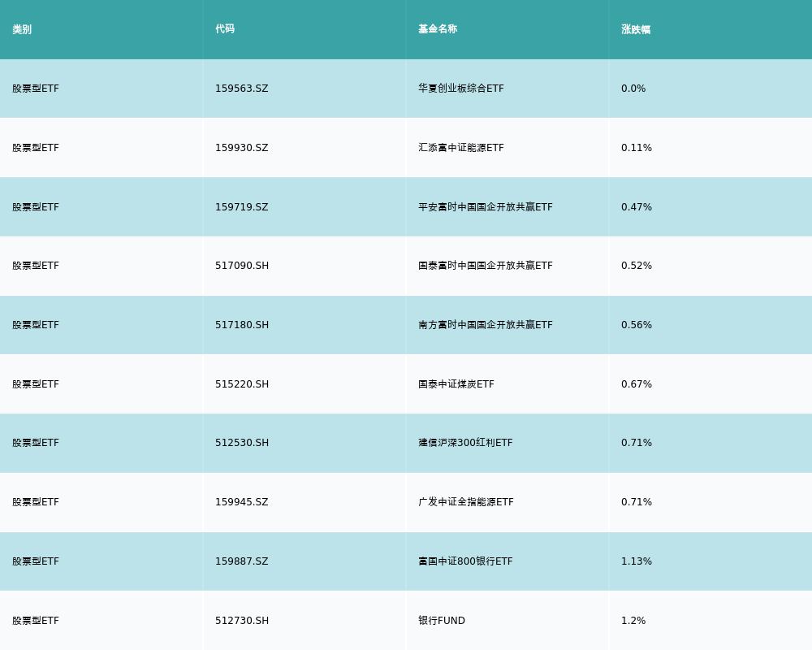
Task: Click the 0.47% change value
Action: point(637,207)
